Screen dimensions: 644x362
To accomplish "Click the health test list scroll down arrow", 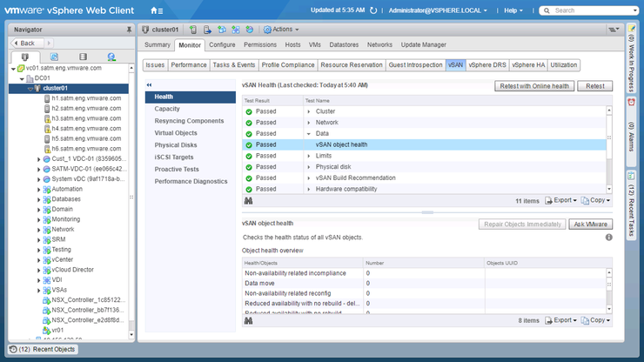I will (609, 189).
